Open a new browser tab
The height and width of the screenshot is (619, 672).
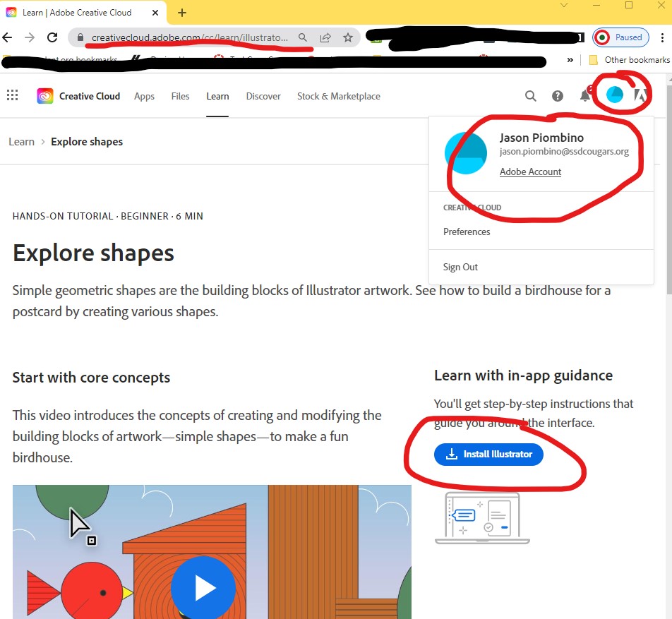click(182, 13)
